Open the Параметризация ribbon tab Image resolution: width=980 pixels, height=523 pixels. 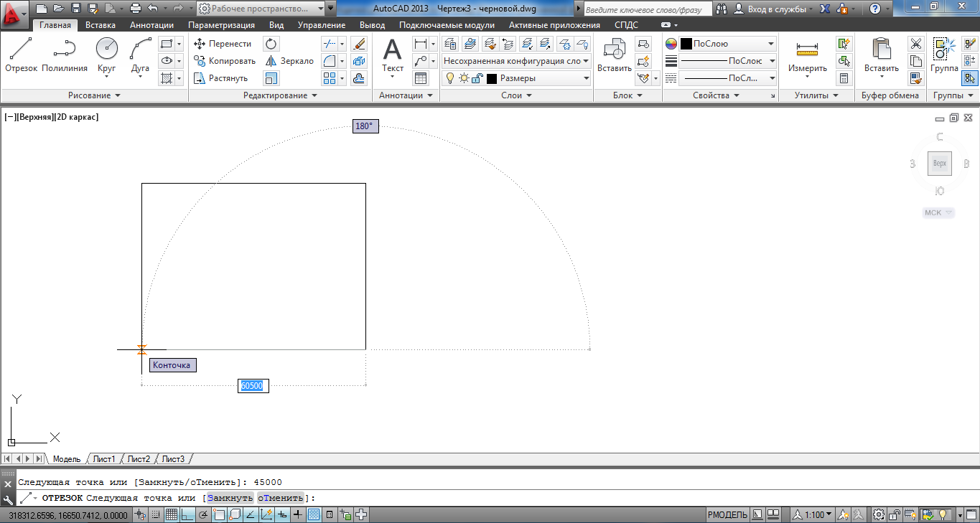point(221,24)
